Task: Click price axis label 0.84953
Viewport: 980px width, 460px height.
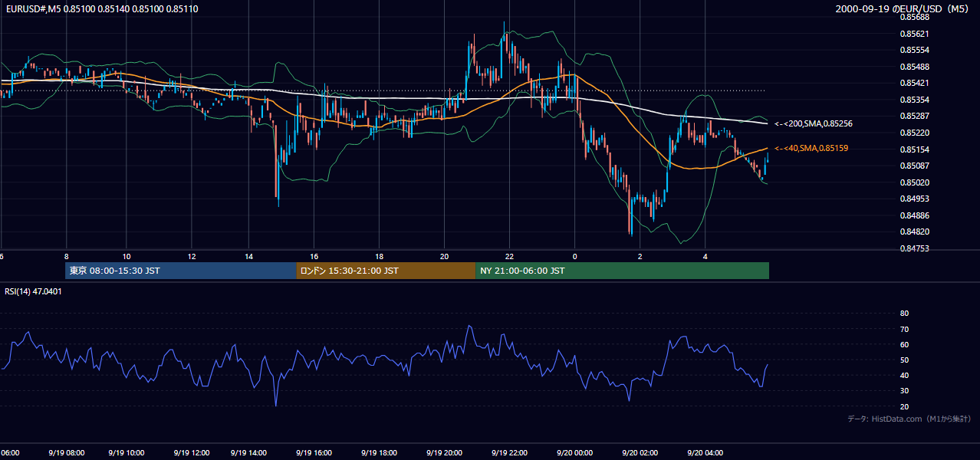Action: pos(914,199)
